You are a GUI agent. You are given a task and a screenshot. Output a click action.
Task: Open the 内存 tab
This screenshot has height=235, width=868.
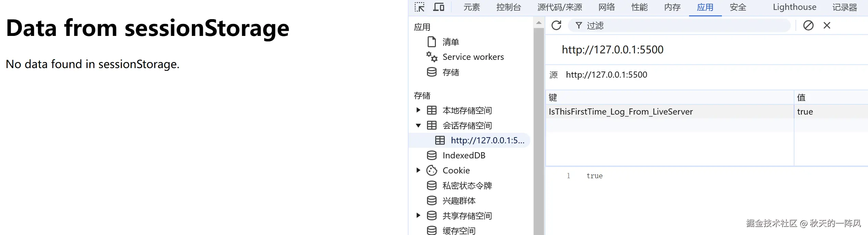(x=673, y=7)
